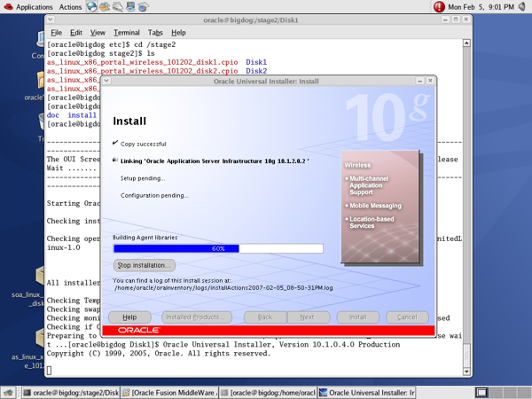Launch the email client panel icon

[105, 6]
